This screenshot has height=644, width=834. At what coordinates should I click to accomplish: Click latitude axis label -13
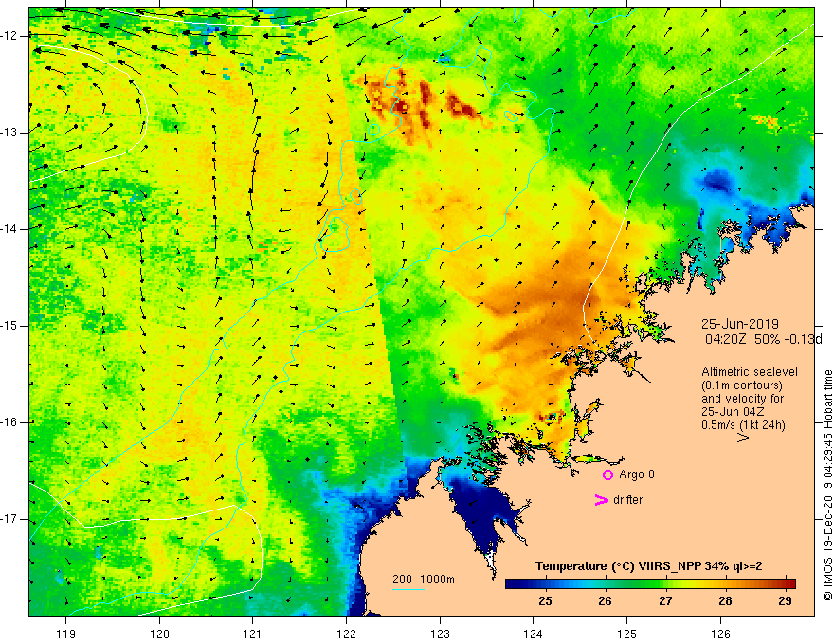(x=9, y=133)
